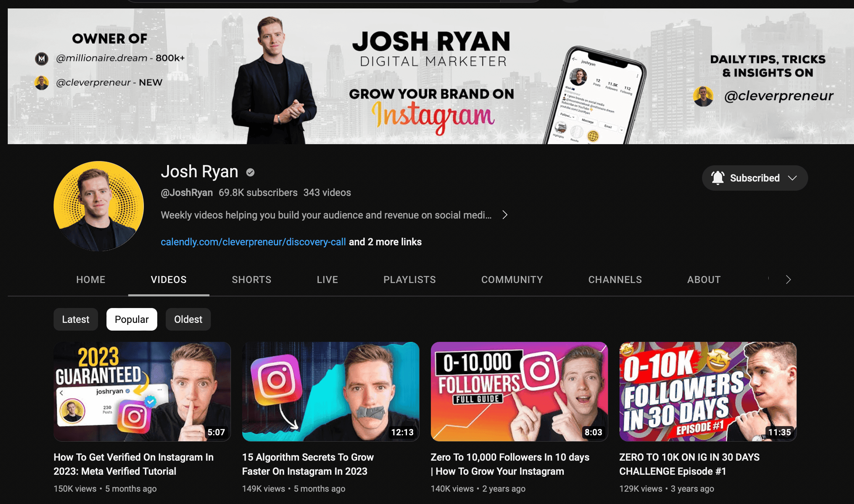The width and height of the screenshot is (854, 504).
Task: Click the @JoshRyan channel handle
Action: [x=187, y=192]
